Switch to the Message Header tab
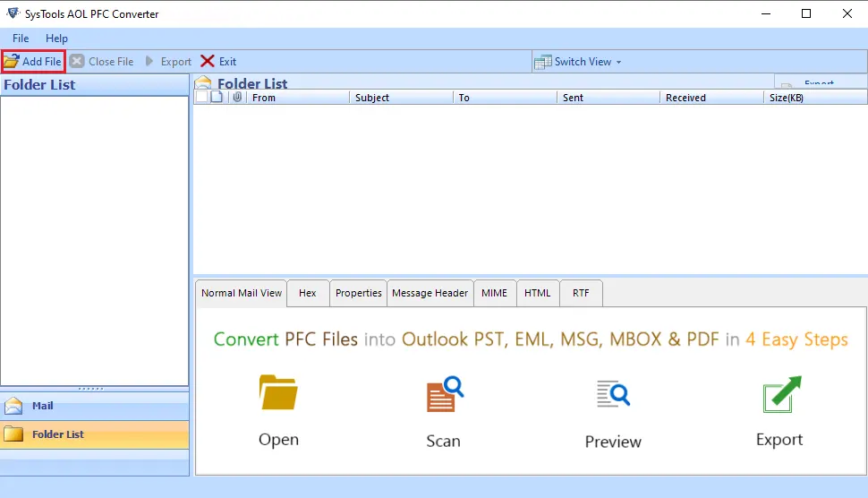This screenshot has width=868, height=498. pyautogui.click(x=430, y=293)
